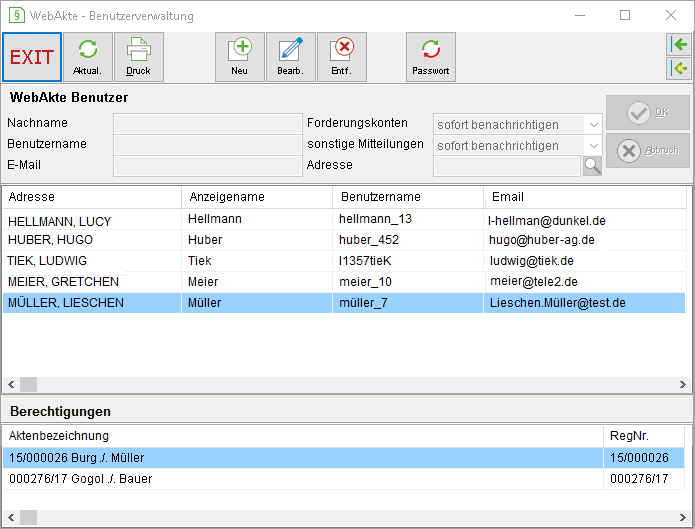Click the username huber_452
This screenshot has height=529, width=695.
coord(369,240)
